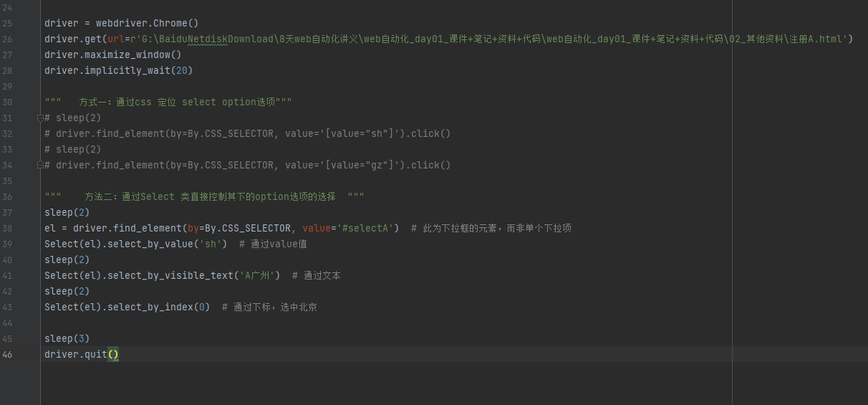Toggle the fold marker beside line 34
This screenshot has width=868, height=405.
pyautogui.click(x=41, y=166)
